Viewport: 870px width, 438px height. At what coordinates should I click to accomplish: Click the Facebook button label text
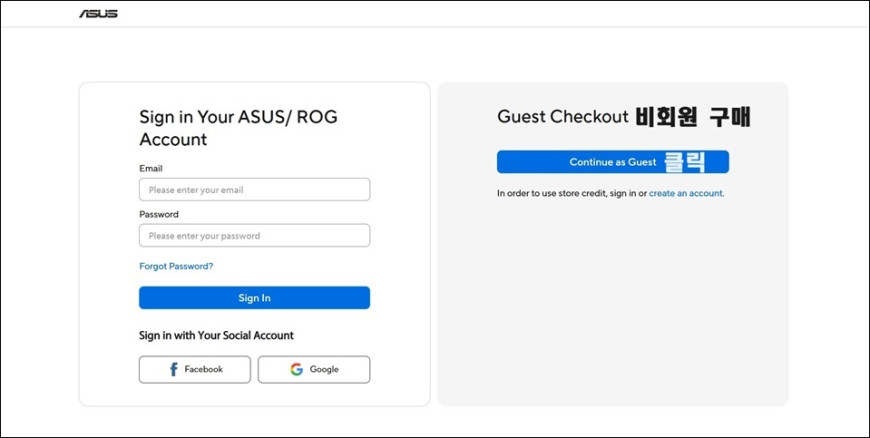204,369
